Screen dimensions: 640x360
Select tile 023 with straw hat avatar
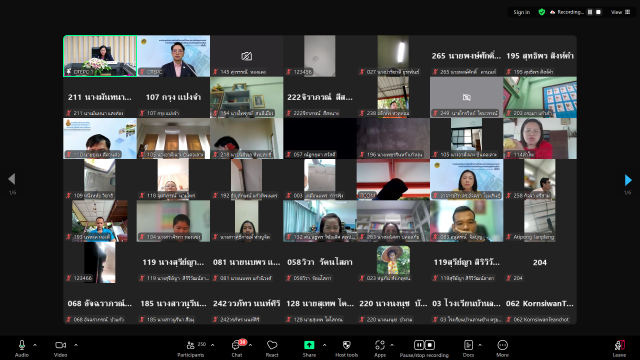click(393, 262)
